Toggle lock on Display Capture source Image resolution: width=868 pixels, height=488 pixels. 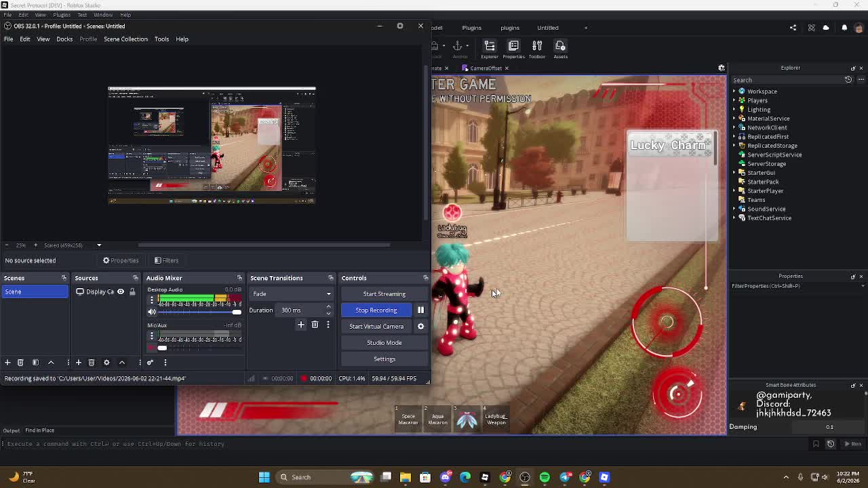pos(132,292)
